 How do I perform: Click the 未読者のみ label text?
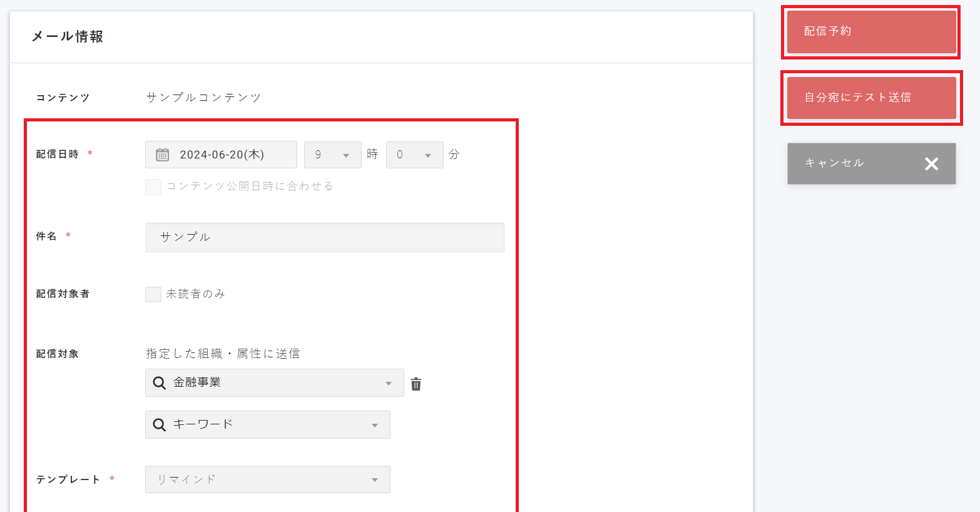click(195, 294)
